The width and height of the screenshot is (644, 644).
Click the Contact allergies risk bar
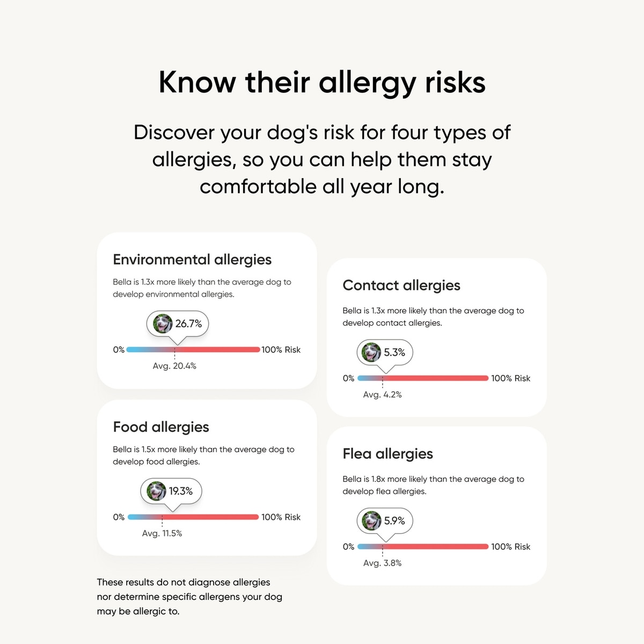click(x=423, y=378)
